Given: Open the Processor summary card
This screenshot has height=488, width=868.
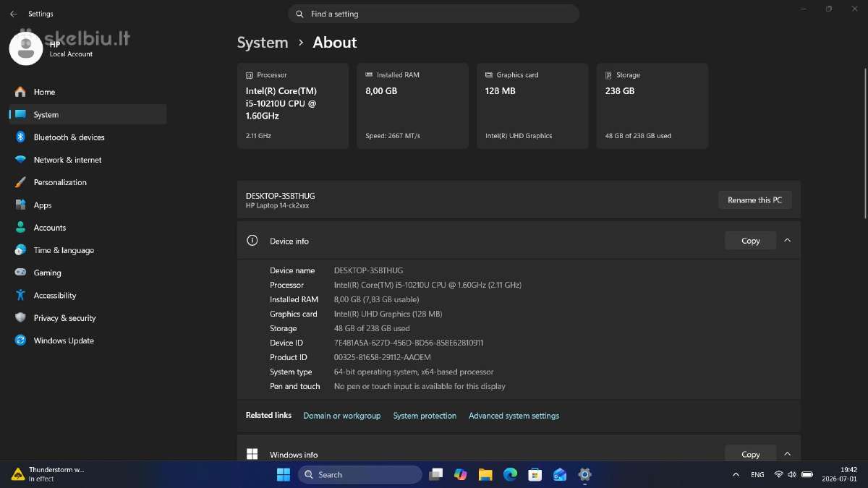Looking at the screenshot, I should [x=293, y=106].
